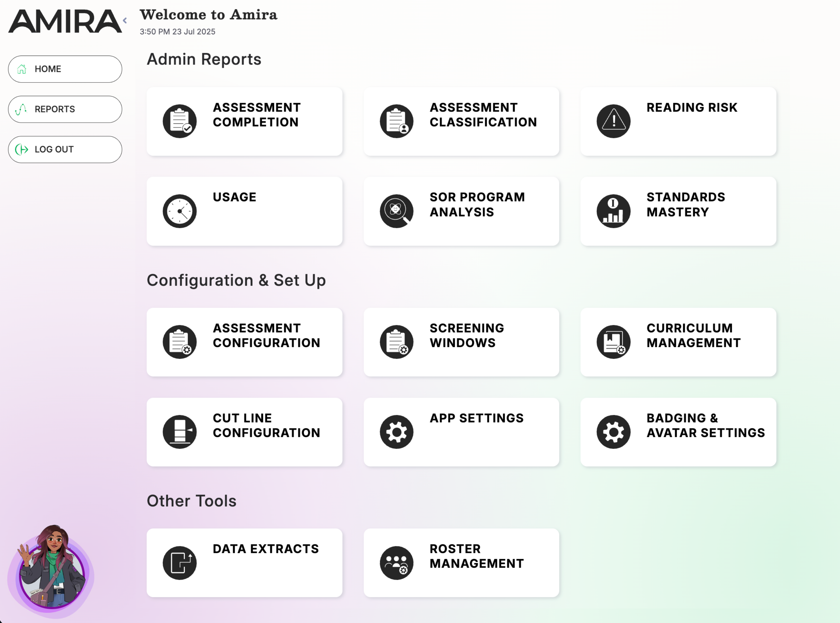840x623 pixels.
Task: Click the Usage clock icon
Action: 180,211
